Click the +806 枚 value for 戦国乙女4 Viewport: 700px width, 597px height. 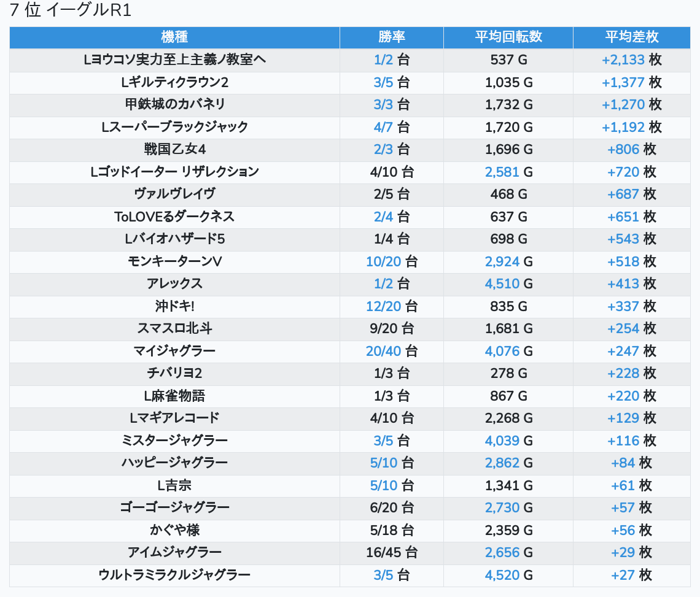tap(632, 150)
